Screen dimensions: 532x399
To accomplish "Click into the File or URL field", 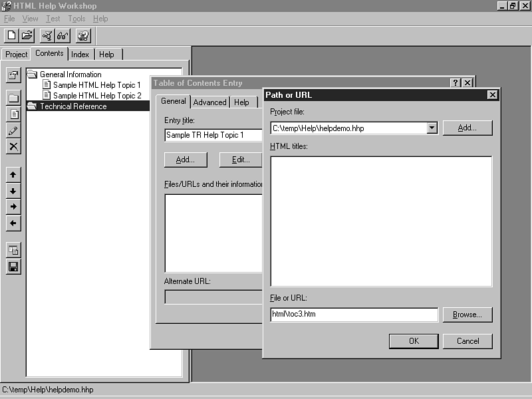I will [354, 315].
